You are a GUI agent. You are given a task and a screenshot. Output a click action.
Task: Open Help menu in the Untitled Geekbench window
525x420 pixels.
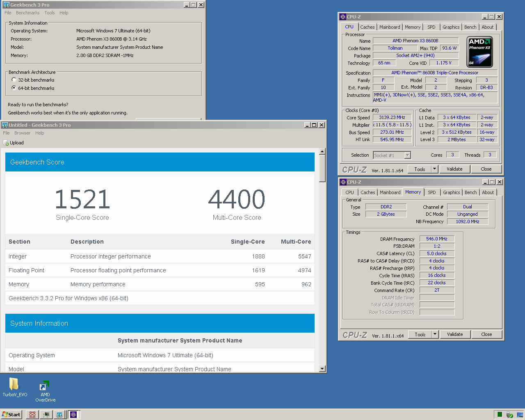pyautogui.click(x=39, y=133)
